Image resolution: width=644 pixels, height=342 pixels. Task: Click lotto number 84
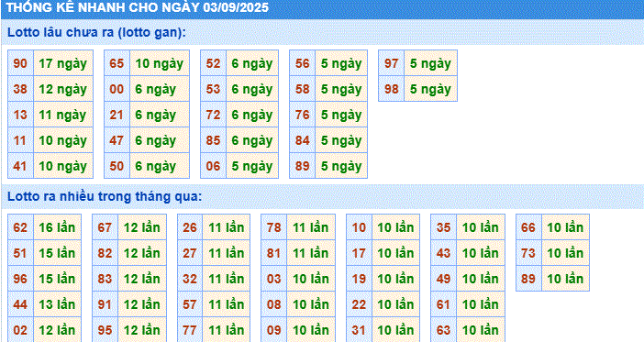[303, 140]
